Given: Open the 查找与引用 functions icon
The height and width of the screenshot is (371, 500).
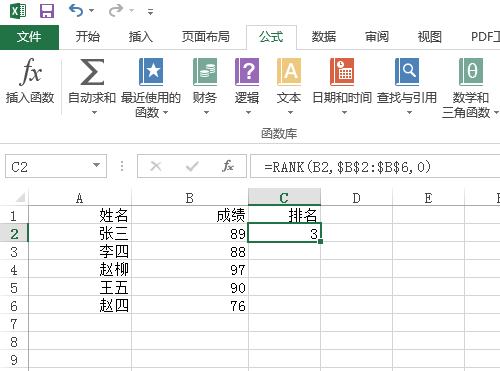Looking at the screenshot, I should [x=407, y=72].
